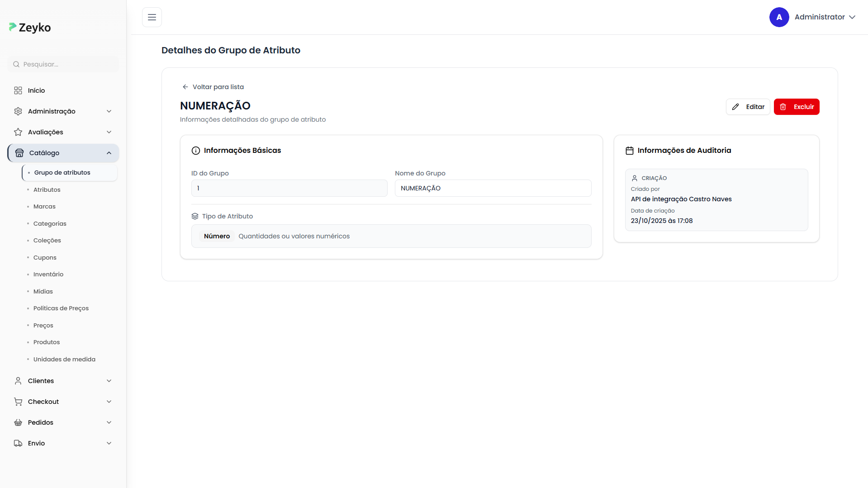Open the Administrator user dropdown

coord(852,17)
